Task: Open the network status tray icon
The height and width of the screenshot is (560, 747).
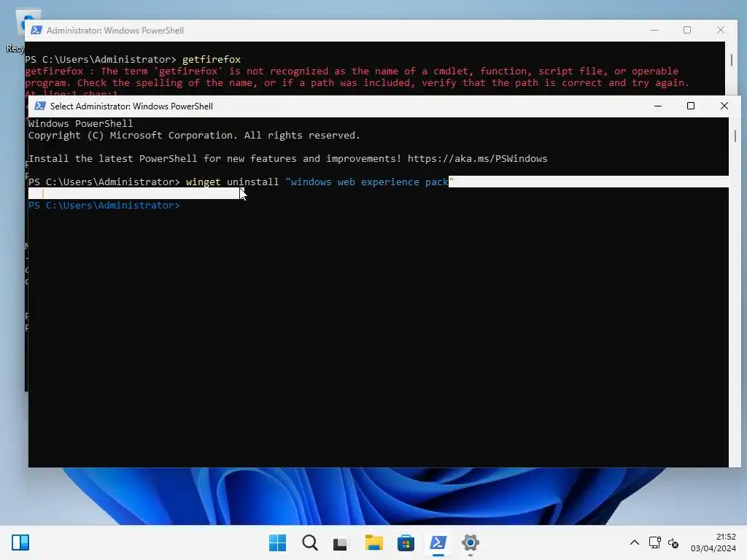Action: 654,542
